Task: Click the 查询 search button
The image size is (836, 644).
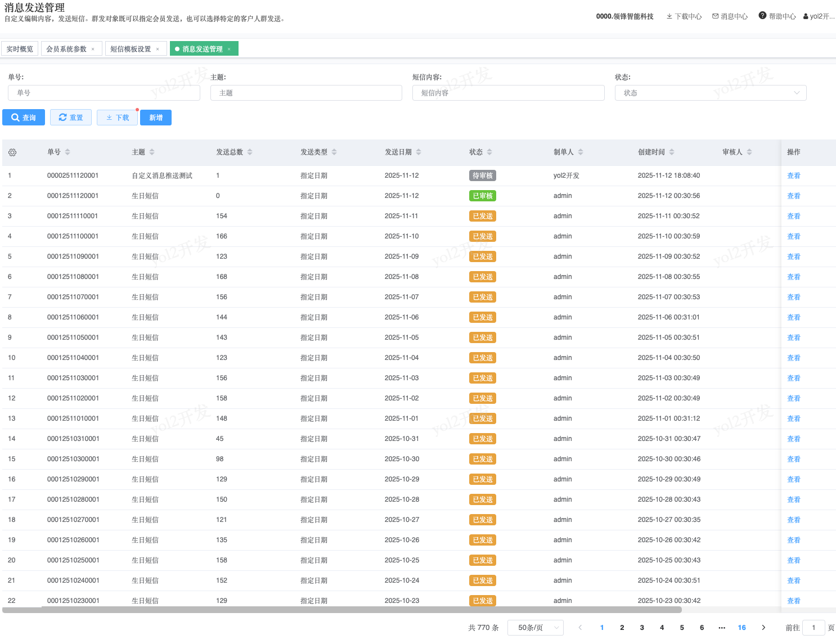Action: point(24,118)
